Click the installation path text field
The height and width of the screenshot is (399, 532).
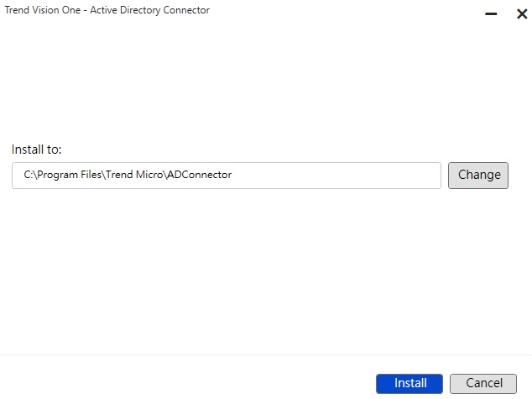coord(227,176)
